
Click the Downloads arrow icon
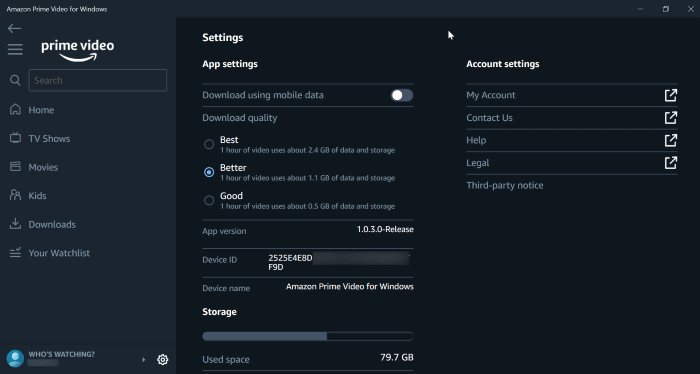[x=15, y=224]
